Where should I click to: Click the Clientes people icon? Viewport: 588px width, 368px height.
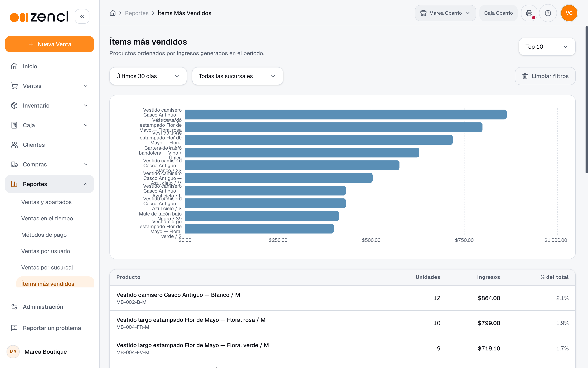pyautogui.click(x=14, y=145)
